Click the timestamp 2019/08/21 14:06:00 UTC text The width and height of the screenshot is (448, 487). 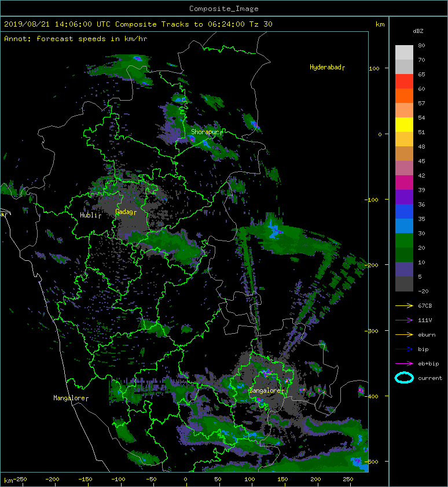click(57, 24)
